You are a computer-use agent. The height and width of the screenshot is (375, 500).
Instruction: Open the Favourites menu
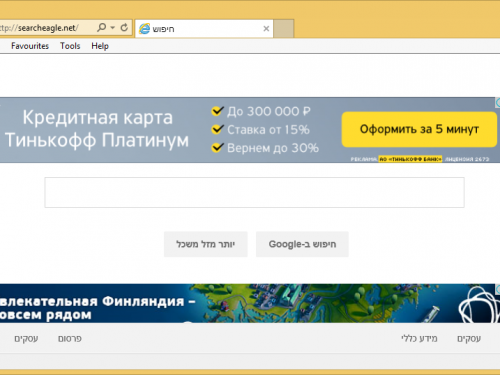30,46
